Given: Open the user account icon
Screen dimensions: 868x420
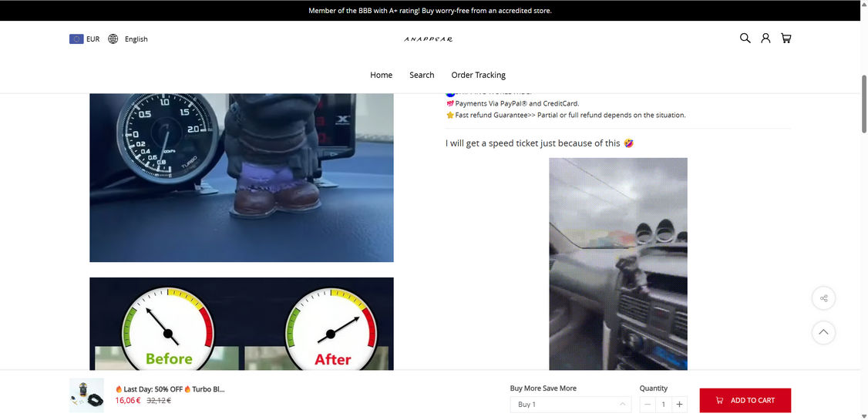Looking at the screenshot, I should [765, 39].
